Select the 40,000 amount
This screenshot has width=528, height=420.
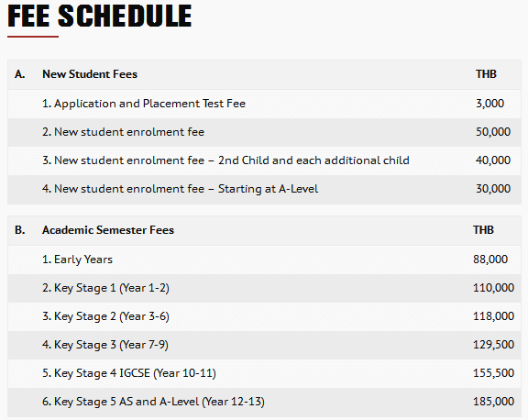(x=493, y=160)
